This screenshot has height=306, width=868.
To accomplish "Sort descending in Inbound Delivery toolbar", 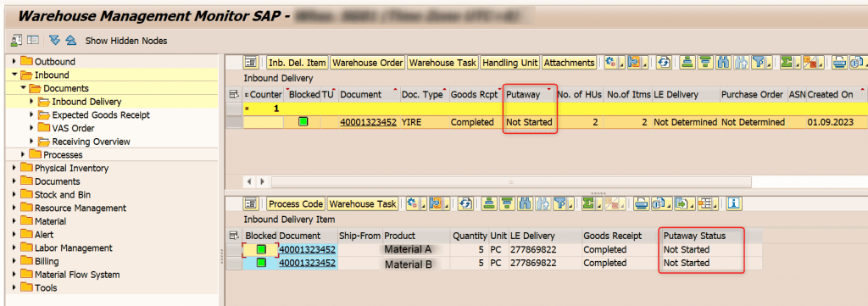I will (704, 63).
